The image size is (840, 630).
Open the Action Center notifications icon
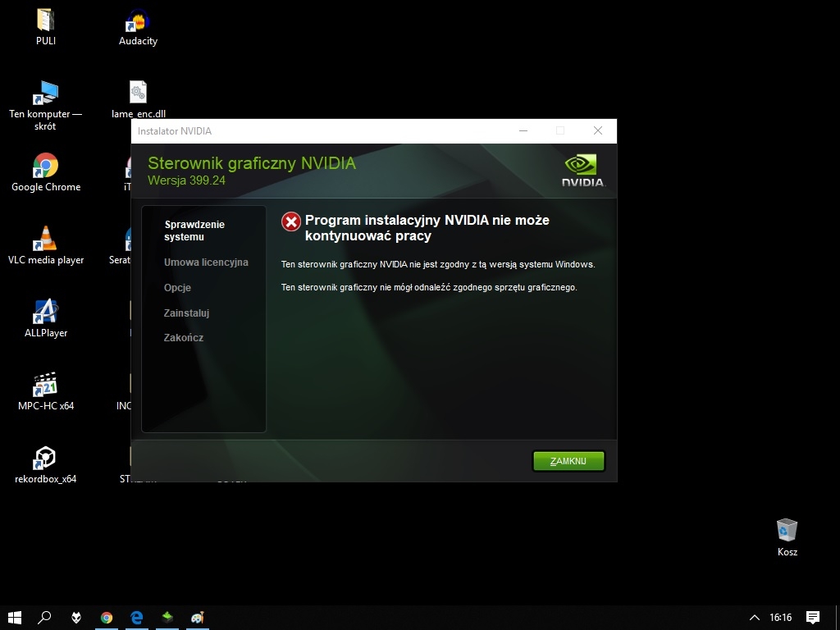[x=813, y=618]
